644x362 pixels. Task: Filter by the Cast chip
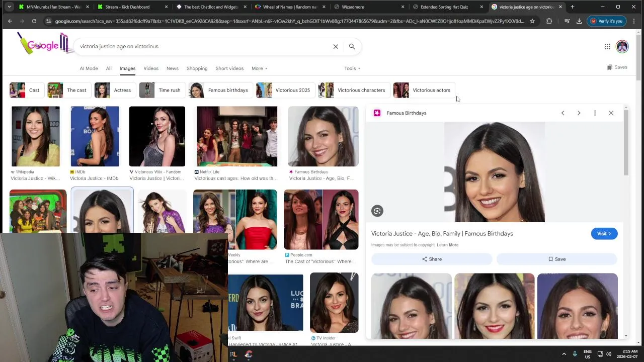[x=26, y=90]
